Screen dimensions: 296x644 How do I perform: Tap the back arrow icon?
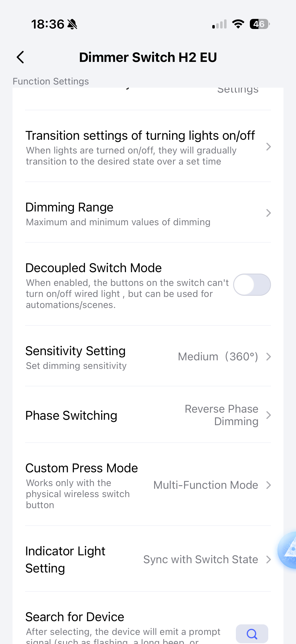pyautogui.click(x=20, y=57)
